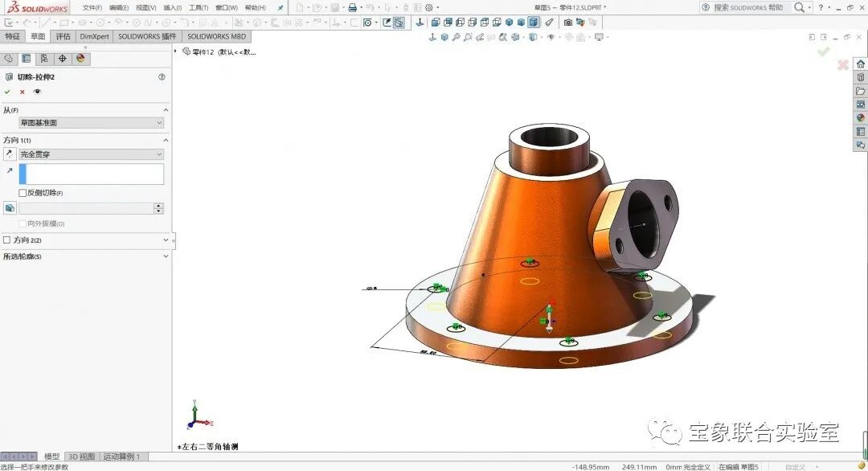Image resolution: width=868 pixels, height=471 pixels.
Task: Select the Front standard view cube
Action: click(436, 23)
